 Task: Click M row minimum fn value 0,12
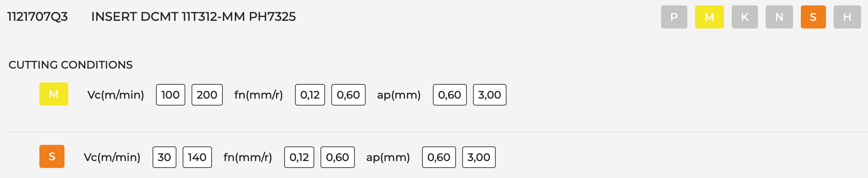click(310, 95)
